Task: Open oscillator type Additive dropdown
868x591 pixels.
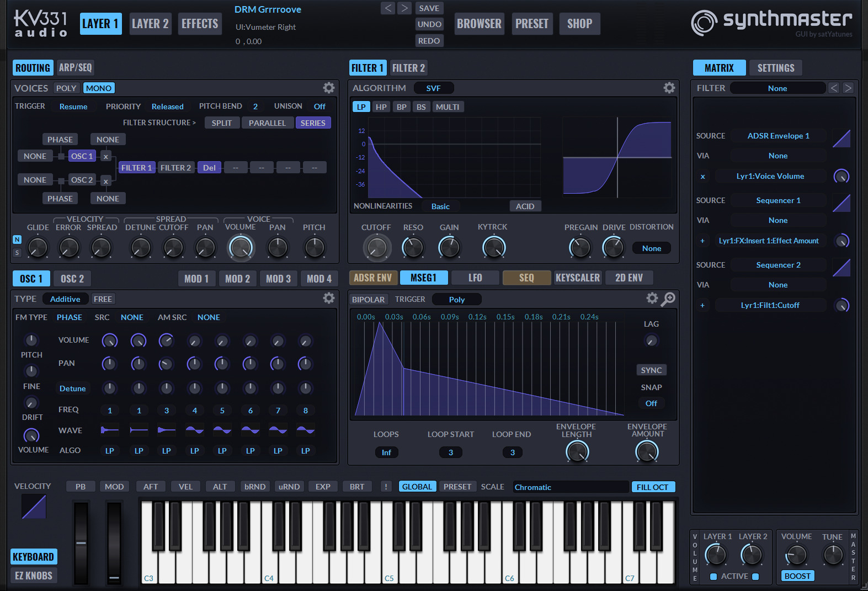Action: point(65,299)
